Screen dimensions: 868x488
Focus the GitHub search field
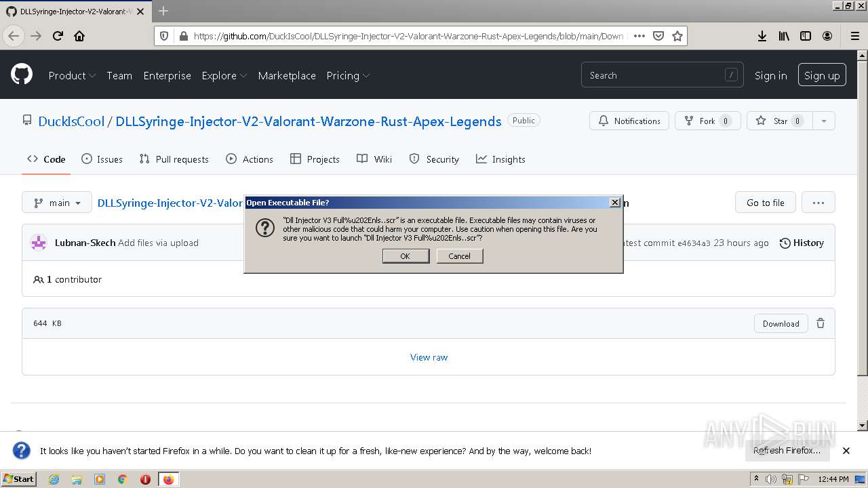click(662, 75)
